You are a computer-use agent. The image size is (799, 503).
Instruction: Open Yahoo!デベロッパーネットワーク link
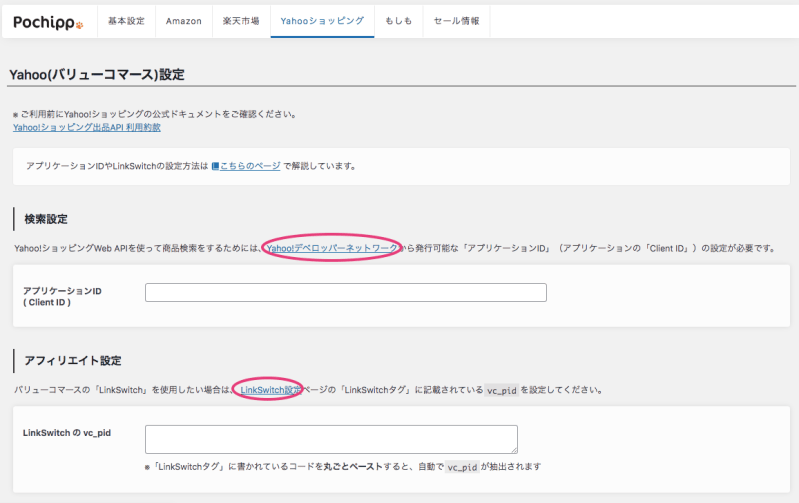tap(332, 248)
